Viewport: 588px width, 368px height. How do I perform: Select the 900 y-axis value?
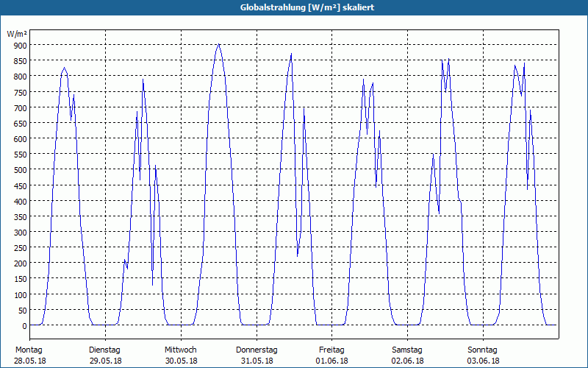click(21, 46)
